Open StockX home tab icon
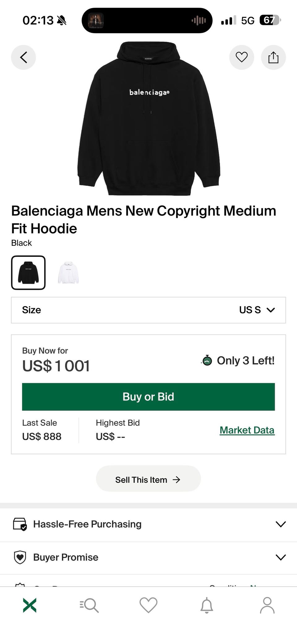This screenshot has width=297, height=644. point(30,605)
